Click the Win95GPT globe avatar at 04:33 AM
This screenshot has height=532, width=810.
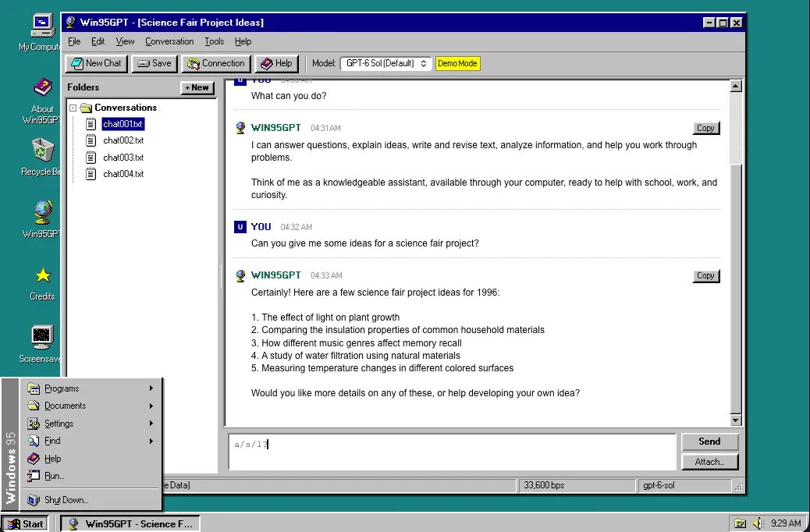pos(240,275)
